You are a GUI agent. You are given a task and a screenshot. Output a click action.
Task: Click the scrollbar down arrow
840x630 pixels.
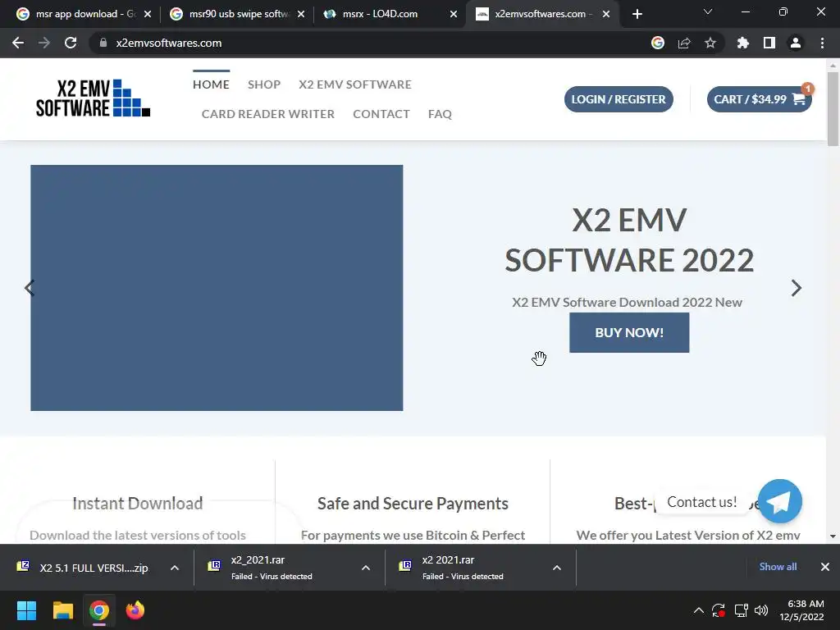833,536
